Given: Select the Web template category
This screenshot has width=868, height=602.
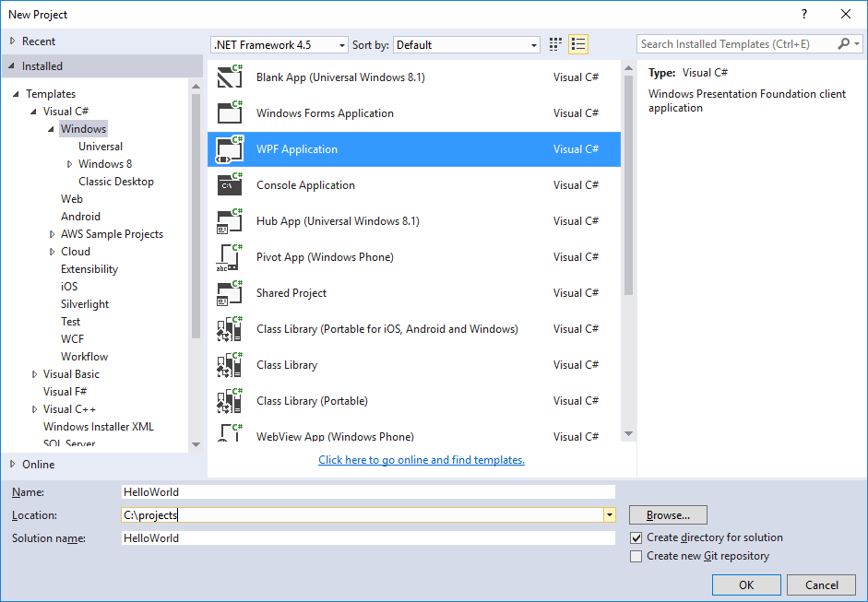Looking at the screenshot, I should (x=72, y=198).
